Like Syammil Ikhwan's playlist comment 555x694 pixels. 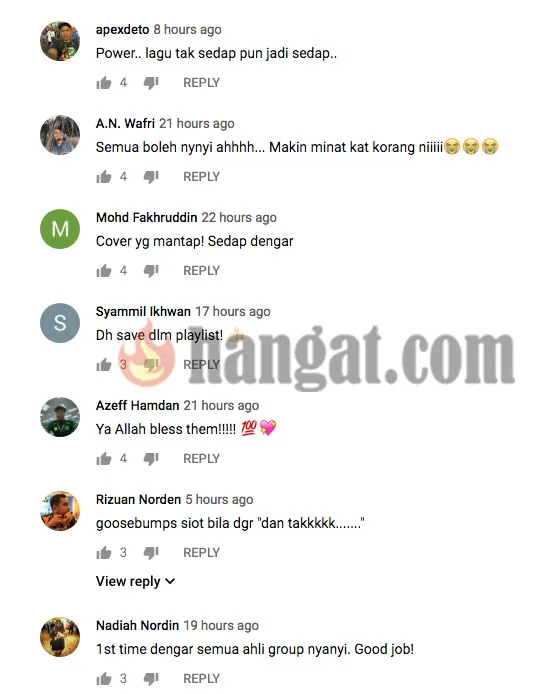point(104,365)
